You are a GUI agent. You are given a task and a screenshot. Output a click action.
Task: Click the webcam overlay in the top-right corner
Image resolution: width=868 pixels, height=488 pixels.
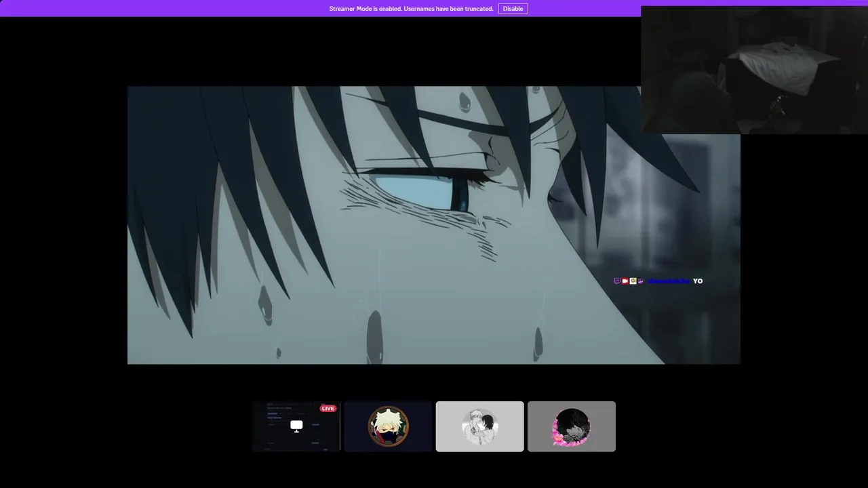[754, 70]
